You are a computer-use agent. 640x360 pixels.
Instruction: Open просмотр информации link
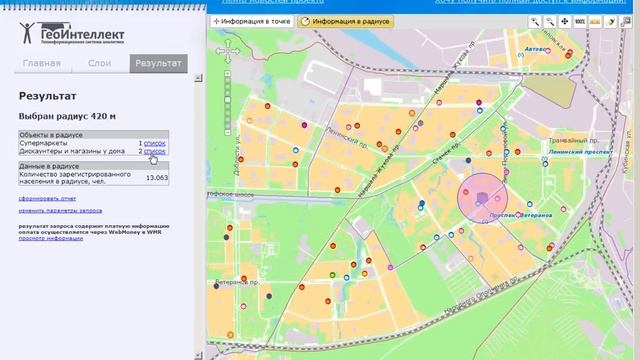point(51,238)
